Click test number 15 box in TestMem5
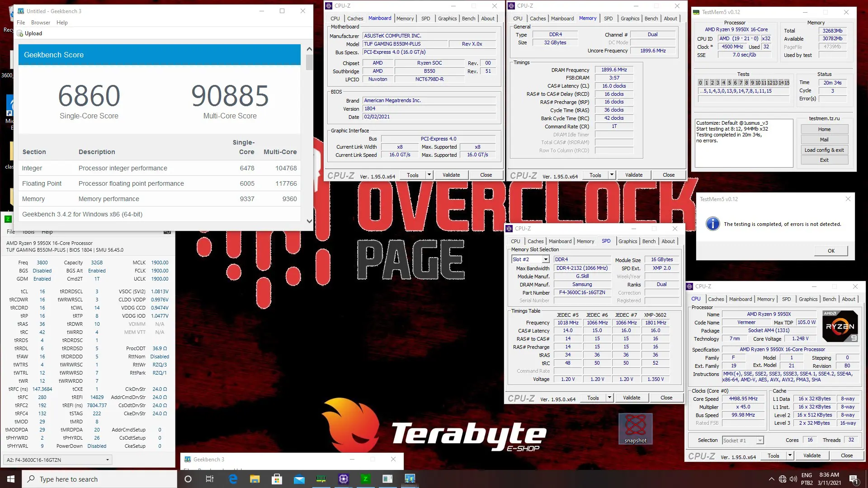868x488 pixels. pos(787,83)
